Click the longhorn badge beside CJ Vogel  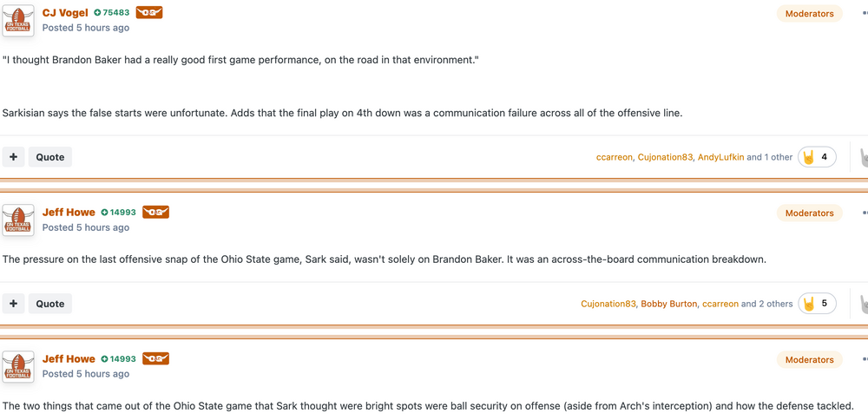149,13
